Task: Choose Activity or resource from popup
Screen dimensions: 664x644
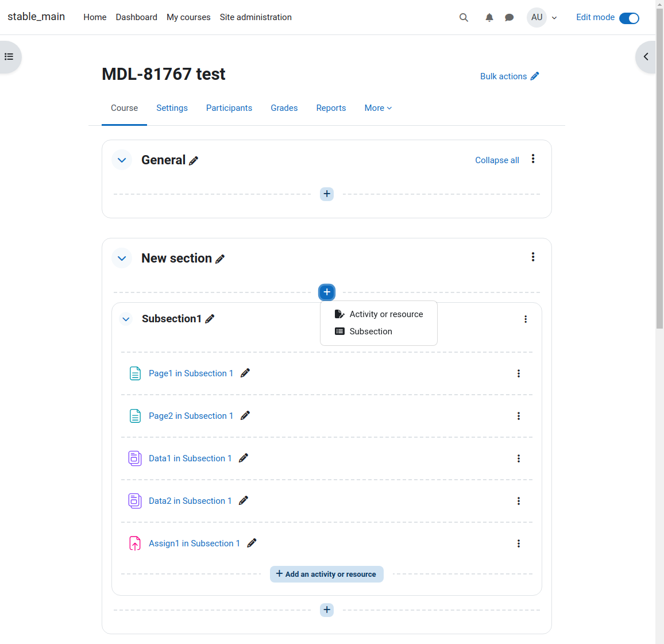Action: [379, 314]
